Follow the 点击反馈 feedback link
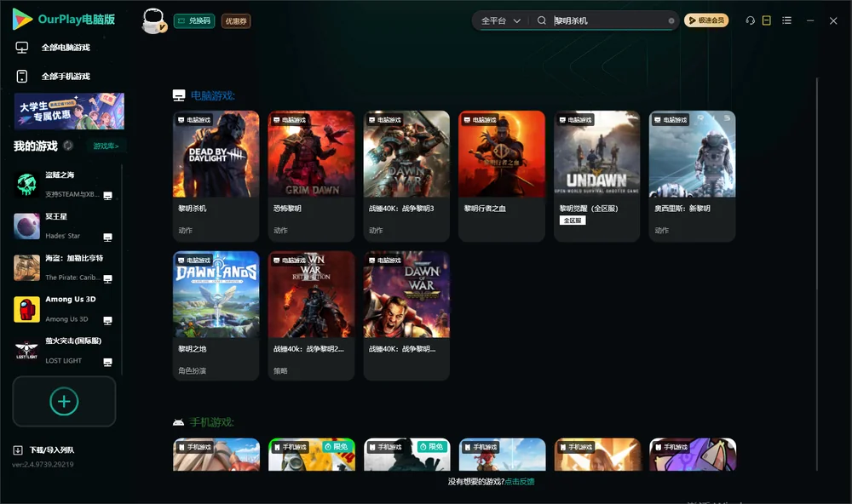The height and width of the screenshot is (504, 852). click(520, 481)
